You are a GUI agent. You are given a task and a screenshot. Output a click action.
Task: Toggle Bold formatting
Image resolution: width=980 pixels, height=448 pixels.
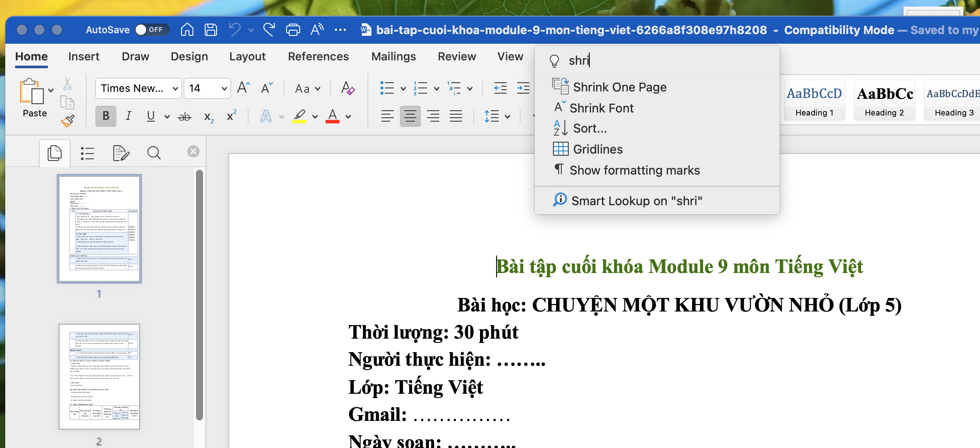(106, 116)
